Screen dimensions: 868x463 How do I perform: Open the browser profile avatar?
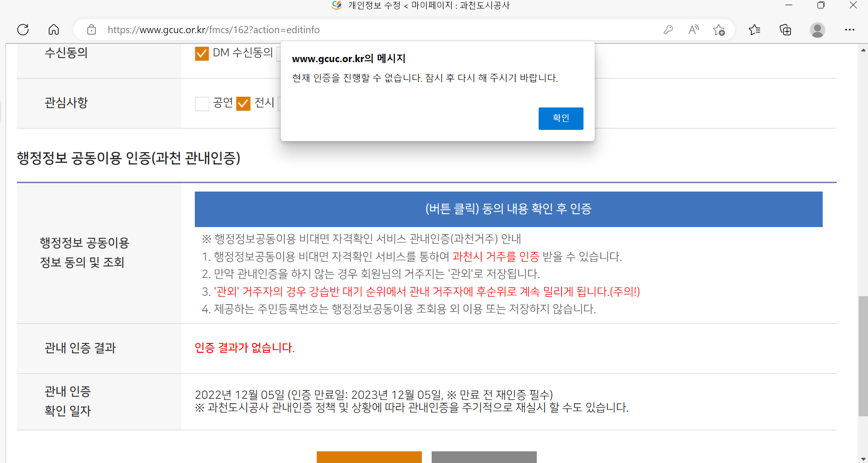pyautogui.click(x=817, y=30)
